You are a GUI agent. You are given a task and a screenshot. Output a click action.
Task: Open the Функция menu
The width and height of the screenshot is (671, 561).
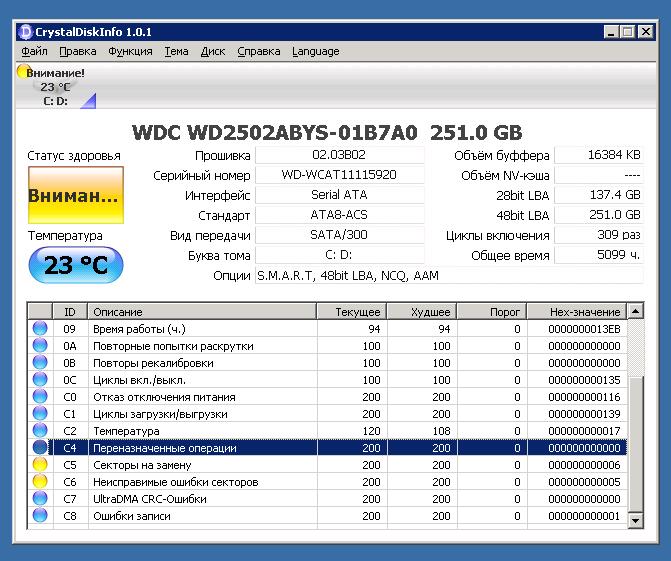pos(130,51)
